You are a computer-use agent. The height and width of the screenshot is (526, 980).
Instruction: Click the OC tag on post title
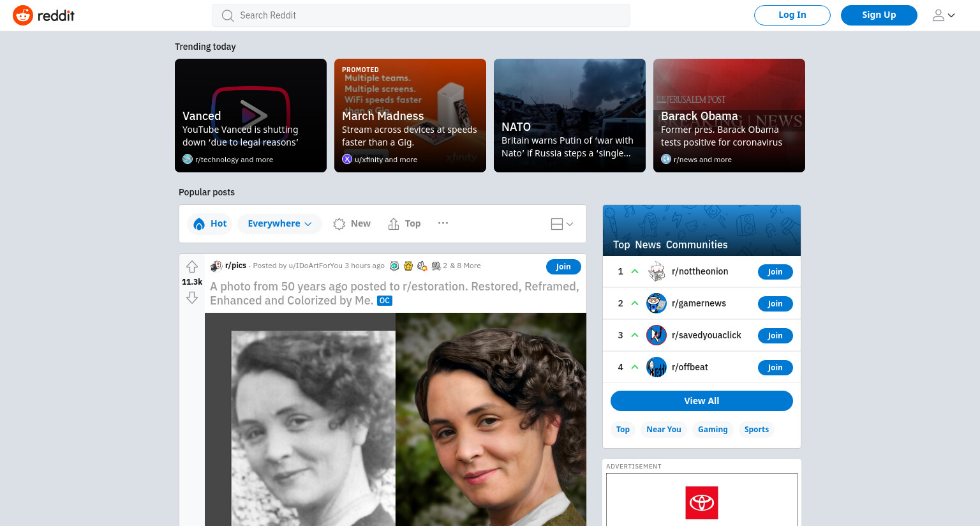pos(385,301)
